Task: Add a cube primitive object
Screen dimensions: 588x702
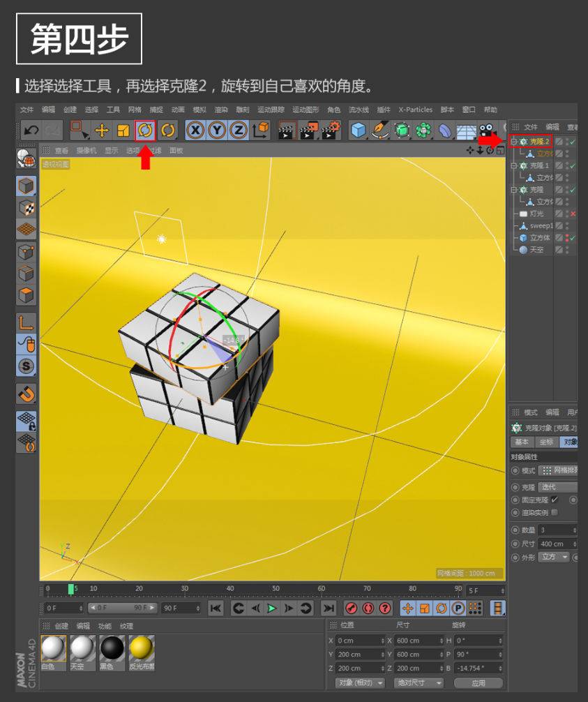Action: tap(359, 130)
